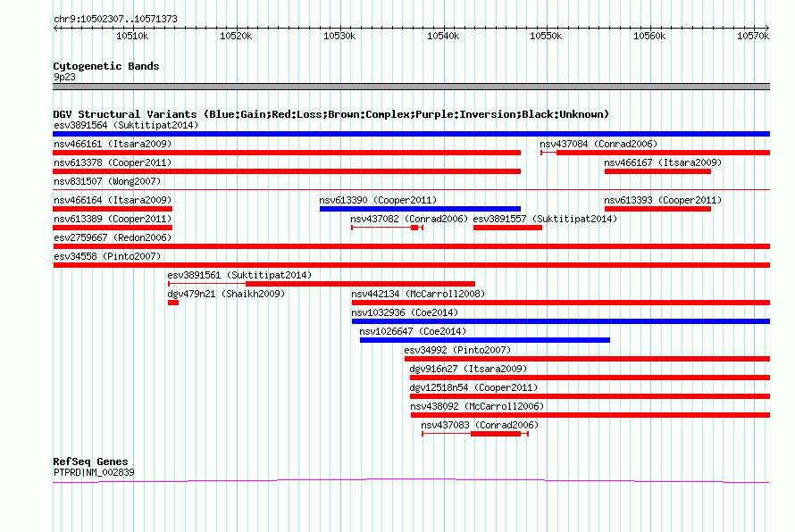Select nsv613378 (Cooper2011) variant label

113,162
